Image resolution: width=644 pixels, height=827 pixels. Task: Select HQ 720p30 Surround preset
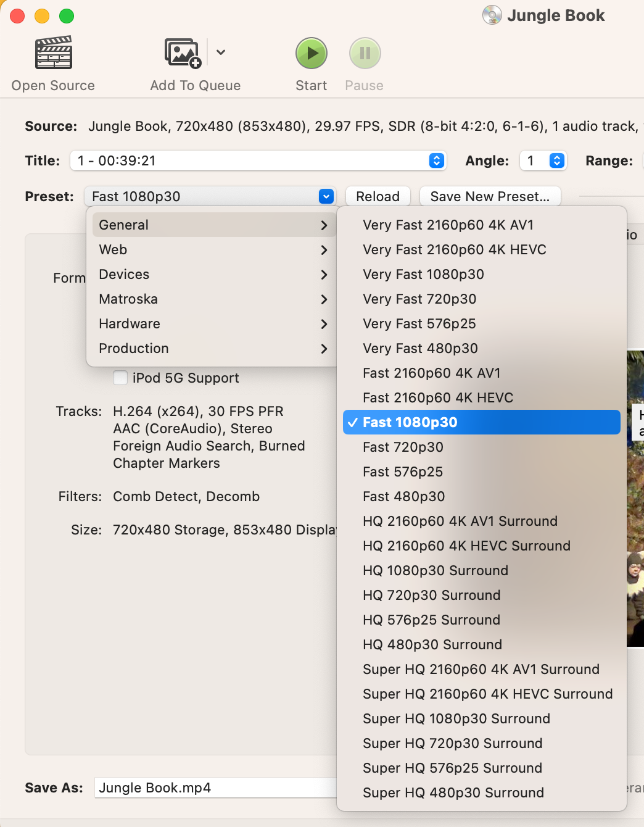click(482, 595)
